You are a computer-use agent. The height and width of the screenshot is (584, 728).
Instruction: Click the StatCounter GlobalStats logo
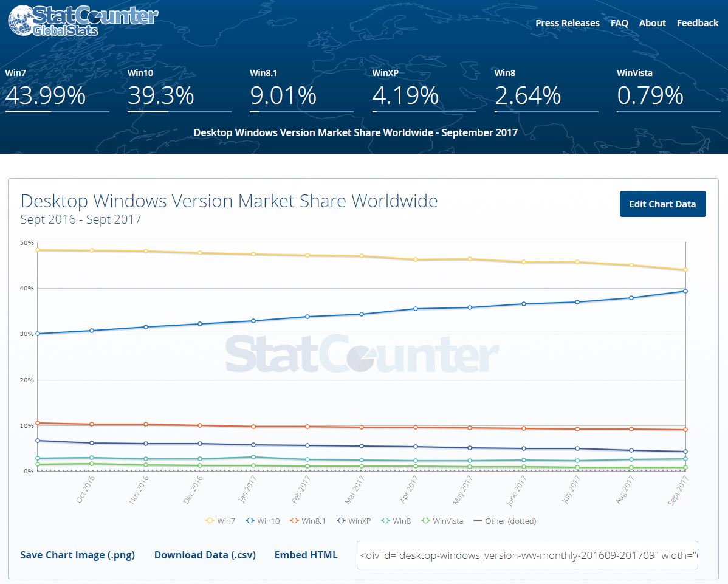(x=83, y=21)
